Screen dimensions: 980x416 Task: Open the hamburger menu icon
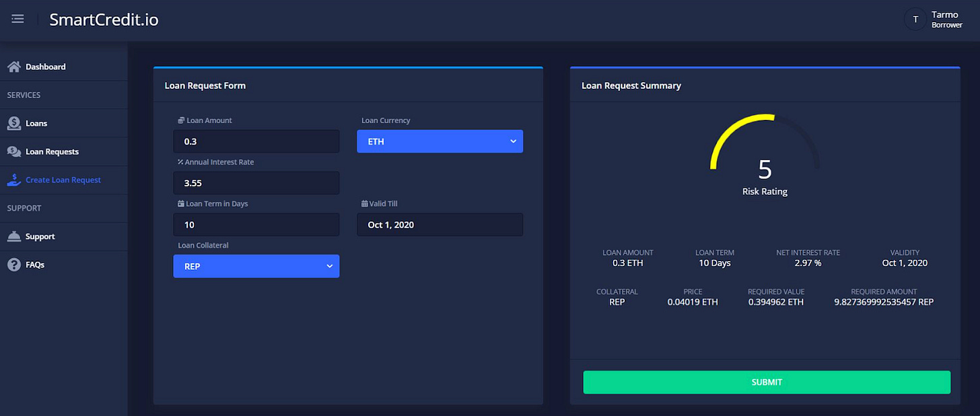(17, 19)
